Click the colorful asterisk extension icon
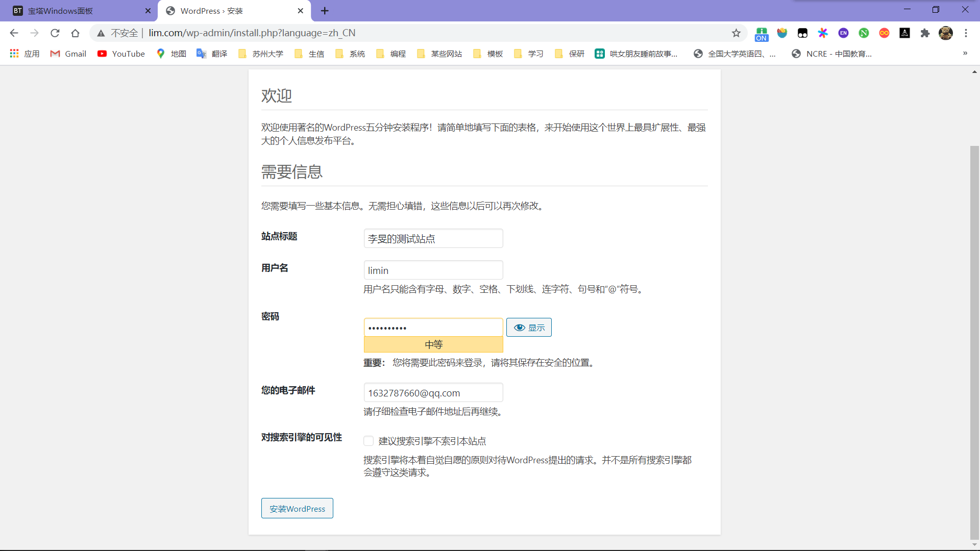This screenshot has height=551, width=980. coord(823,33)
